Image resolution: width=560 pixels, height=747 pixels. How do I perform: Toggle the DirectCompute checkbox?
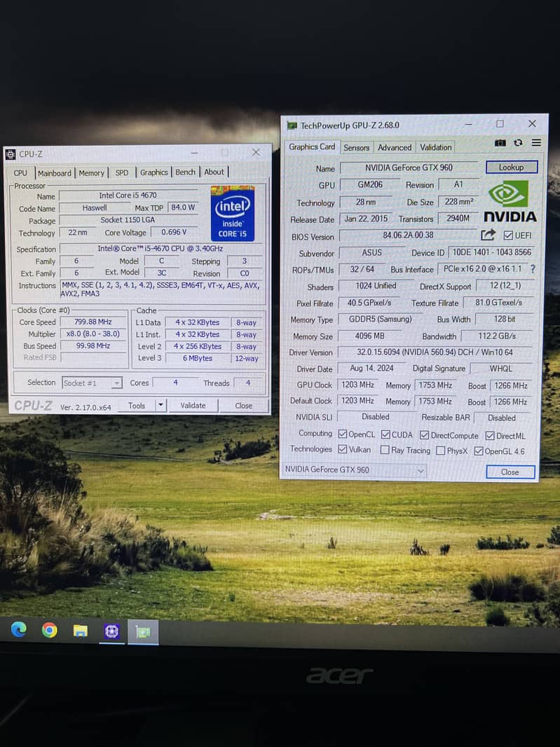coord(424,435)
